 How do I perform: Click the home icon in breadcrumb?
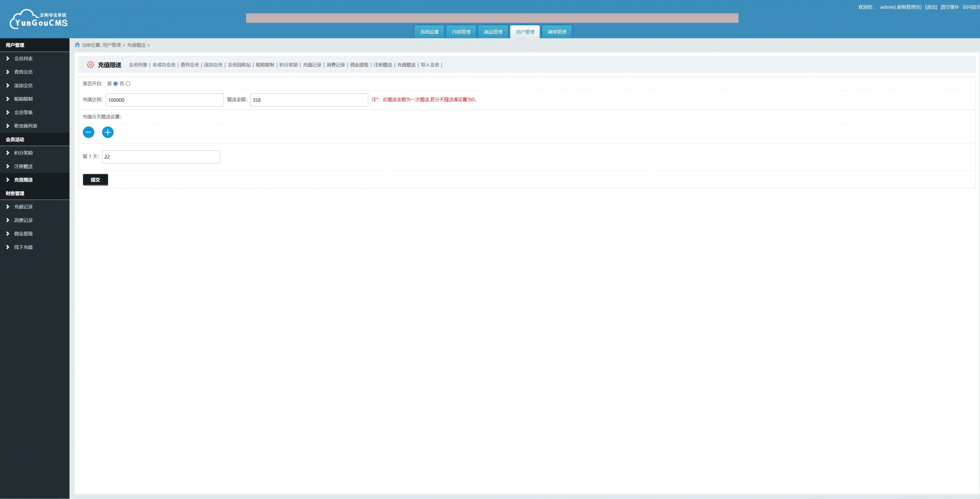pyautogui.click(x=77, y=45)
